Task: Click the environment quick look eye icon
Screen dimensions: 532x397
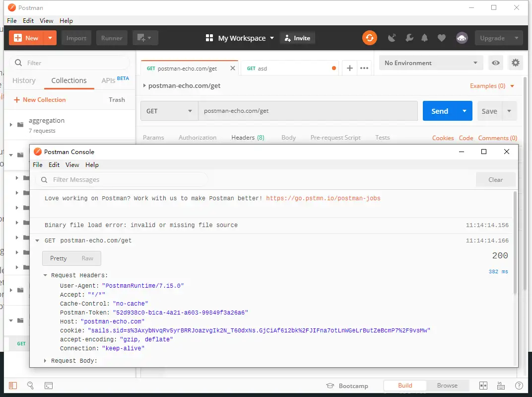Action: tap(495, 63)
